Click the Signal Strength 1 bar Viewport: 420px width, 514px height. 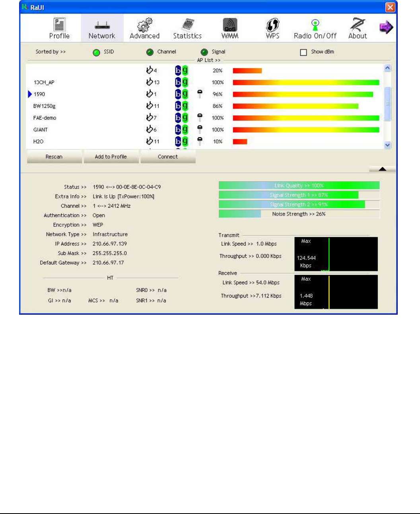click(299, 195)
